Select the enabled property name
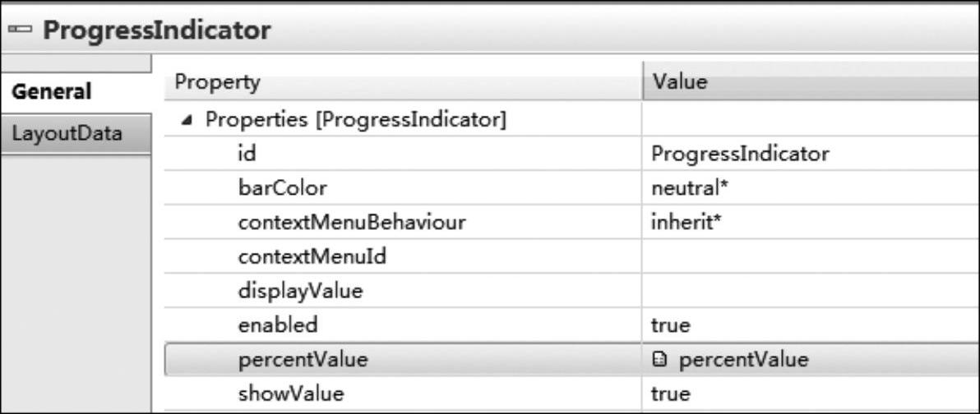 point(278,325)
